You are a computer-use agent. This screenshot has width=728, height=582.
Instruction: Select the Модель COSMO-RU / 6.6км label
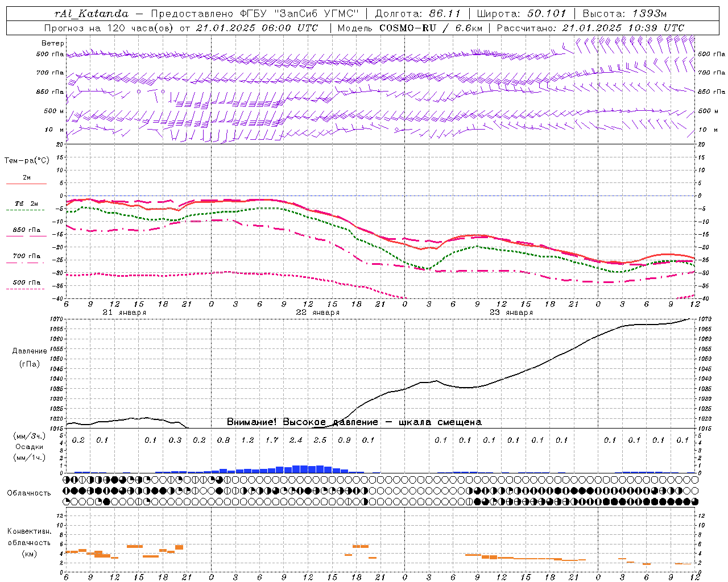[410, 28]
